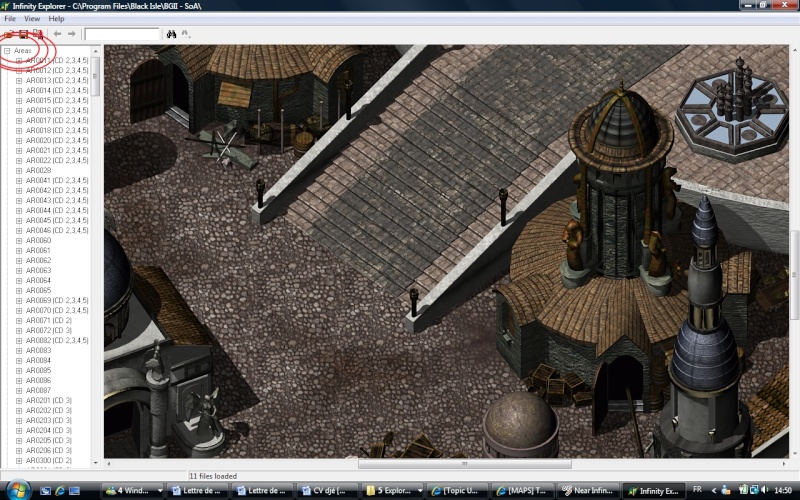Select tree item AR0086
Screen dimensions: 800x500
tap(38, 381)
